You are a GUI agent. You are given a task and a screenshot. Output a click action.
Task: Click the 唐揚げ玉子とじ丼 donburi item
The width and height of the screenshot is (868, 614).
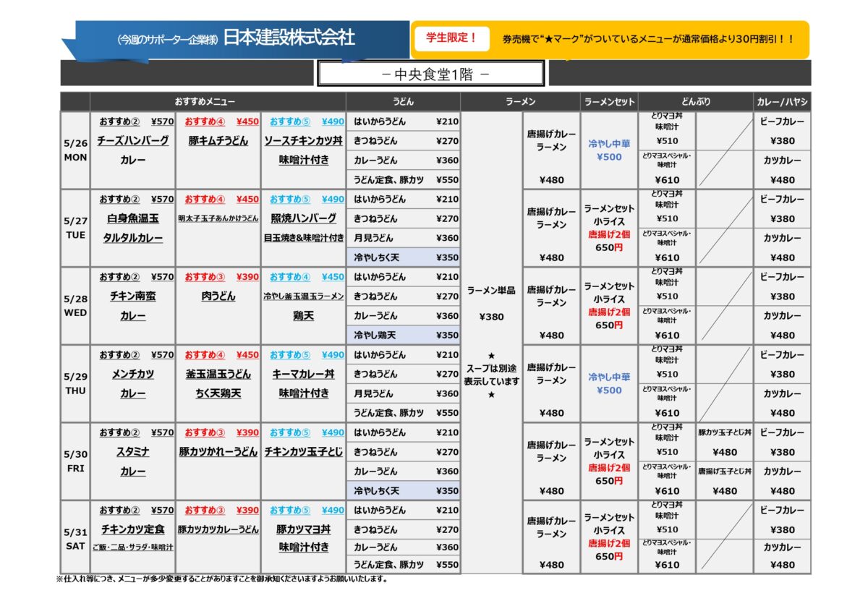tap(725, 471)
